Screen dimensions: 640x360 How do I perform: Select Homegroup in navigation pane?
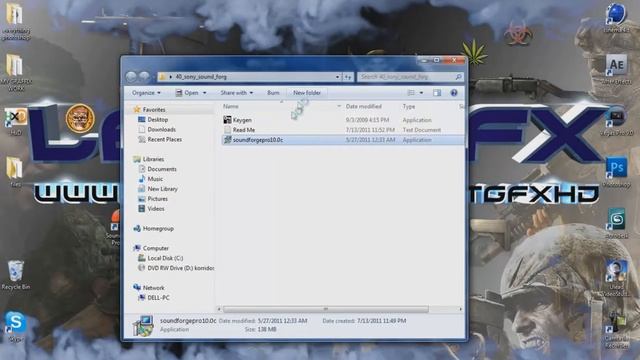click(x=158, y=228)
